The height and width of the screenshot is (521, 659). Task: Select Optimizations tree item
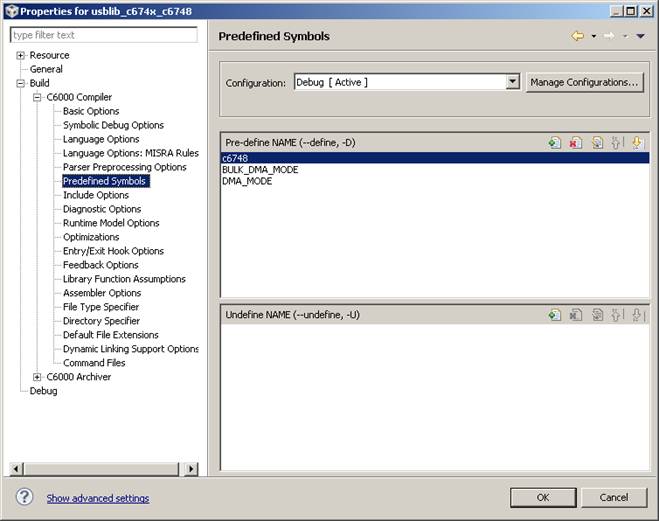tap(91, 237)
